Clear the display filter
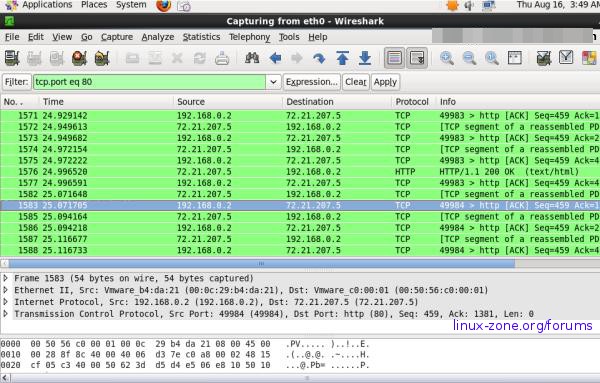Screen dimensions: 600x383 [356, 82]
